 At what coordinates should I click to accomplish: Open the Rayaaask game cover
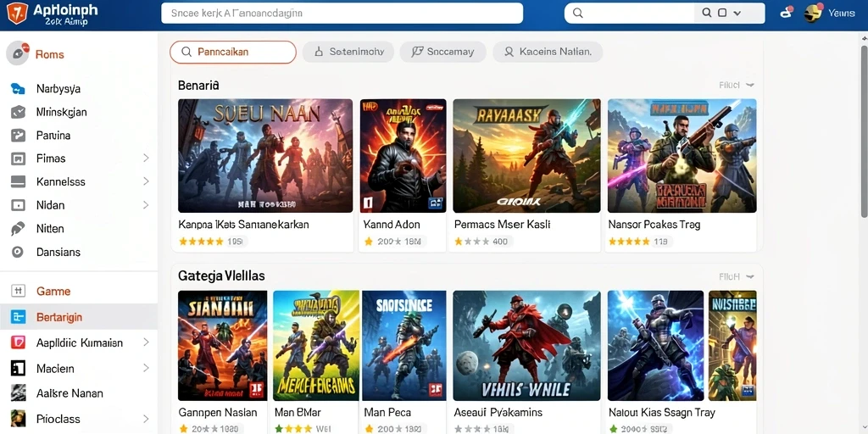tap(526, 156)
